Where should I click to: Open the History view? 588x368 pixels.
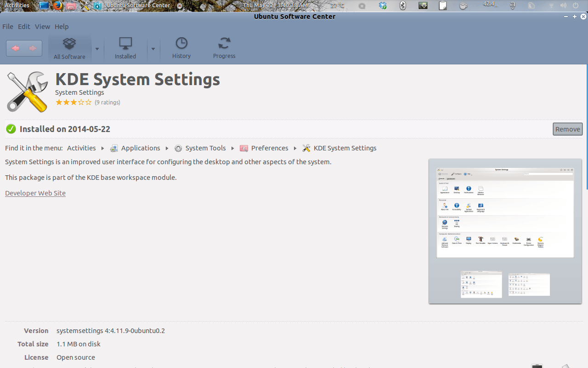[x=181, y=49]
